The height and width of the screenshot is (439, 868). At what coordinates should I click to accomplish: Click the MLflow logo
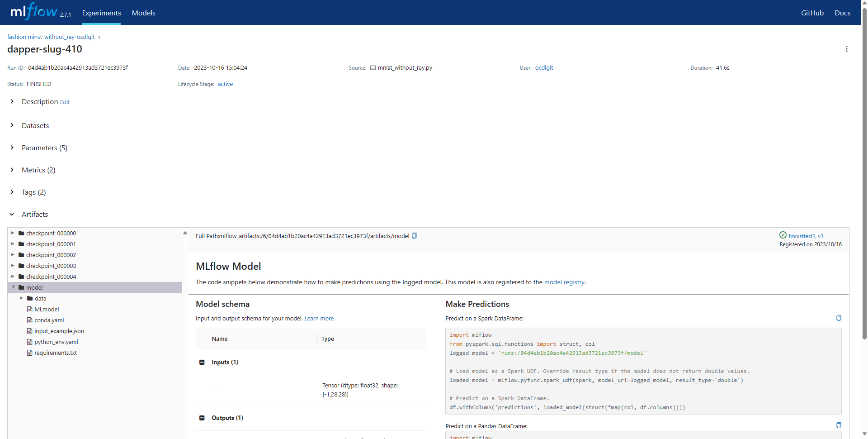tap(34, 12)
